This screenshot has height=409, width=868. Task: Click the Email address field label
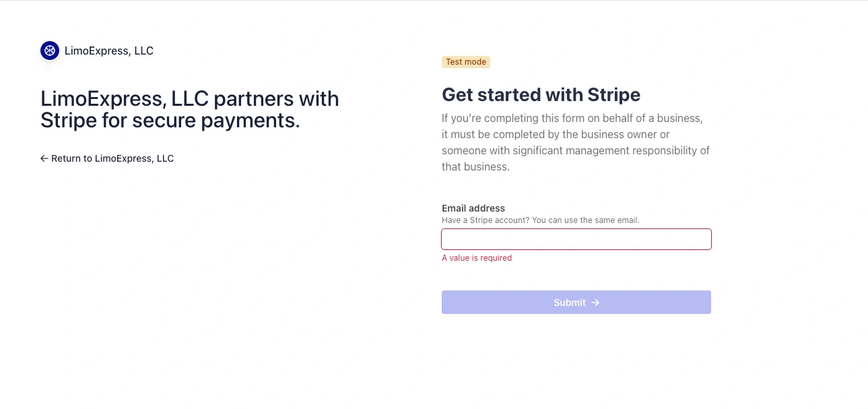point(473,208)
